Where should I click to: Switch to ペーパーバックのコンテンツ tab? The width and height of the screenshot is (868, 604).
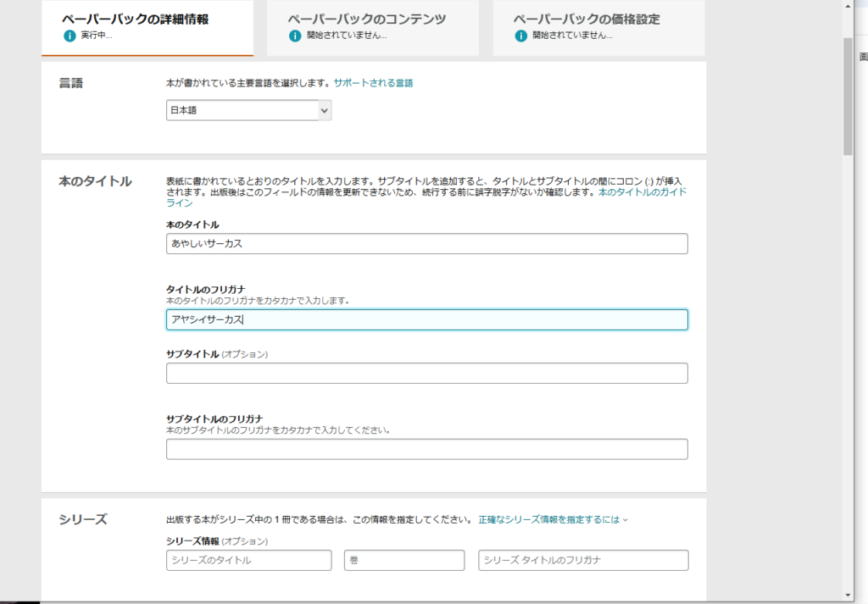click(x=373, y=27)
